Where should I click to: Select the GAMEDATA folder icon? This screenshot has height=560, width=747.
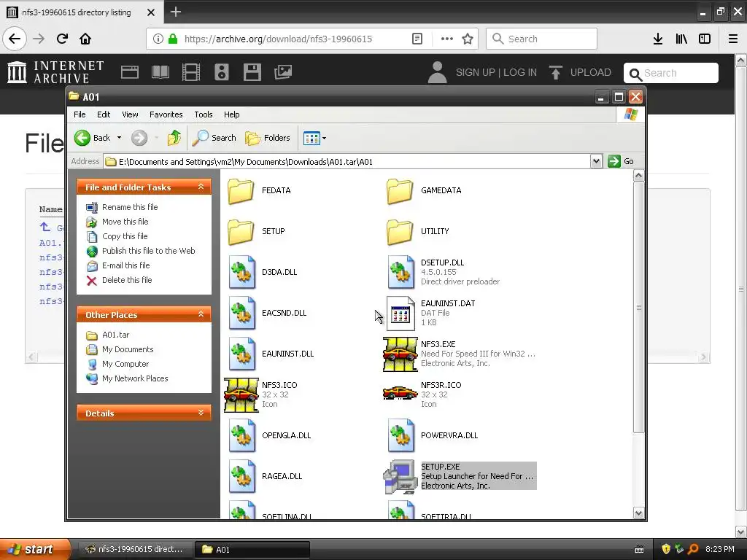pos(400,191)
